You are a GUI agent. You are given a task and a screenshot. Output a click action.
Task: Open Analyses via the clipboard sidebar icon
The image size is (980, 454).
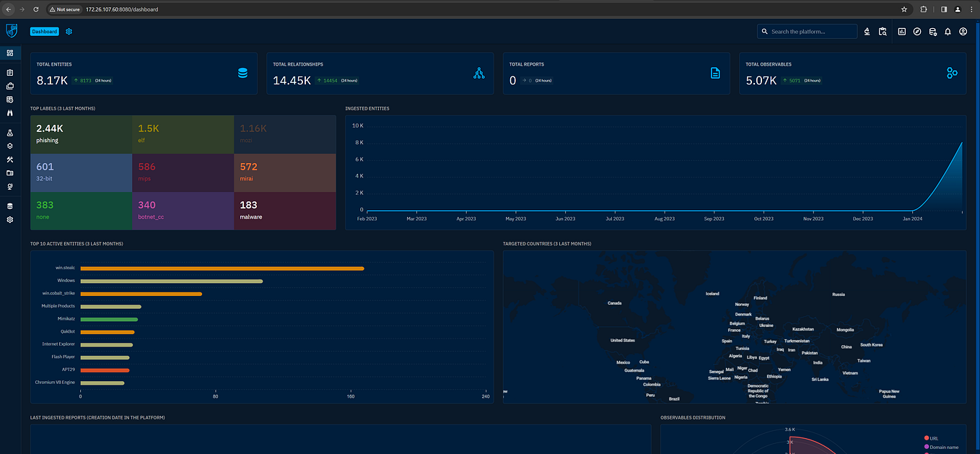coord(9,72)
